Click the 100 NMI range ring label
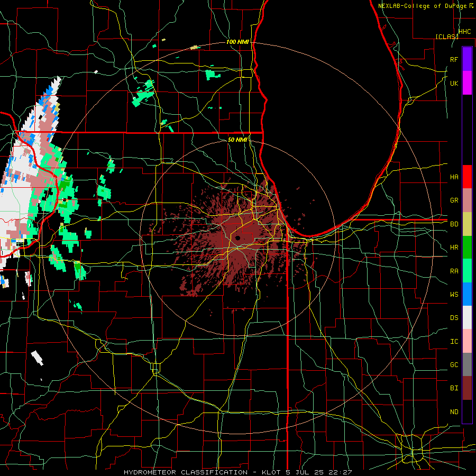This screenshot has width=476, height=476. (237, 42)
